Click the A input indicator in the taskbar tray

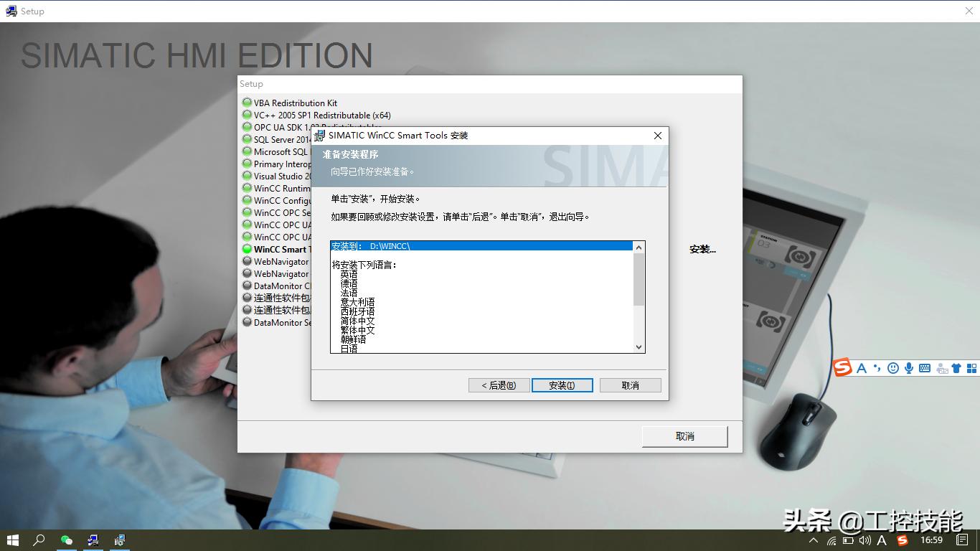coord(881,540)
